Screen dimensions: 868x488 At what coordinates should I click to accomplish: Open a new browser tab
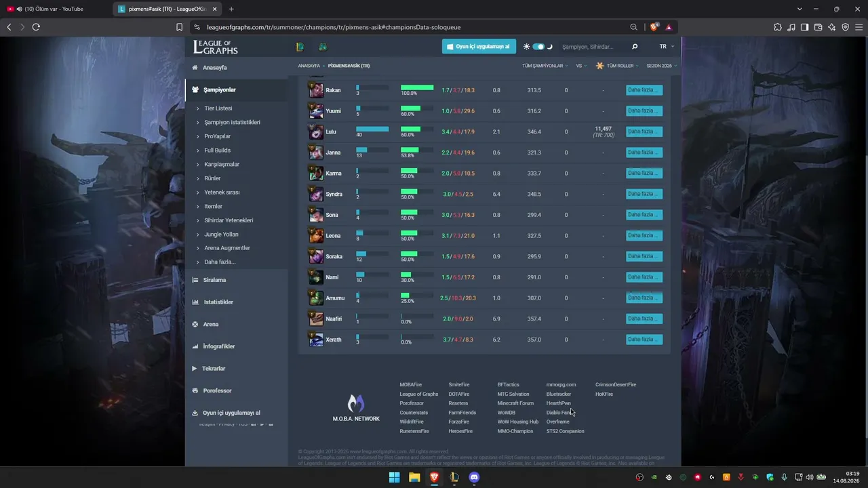point(231,9)
